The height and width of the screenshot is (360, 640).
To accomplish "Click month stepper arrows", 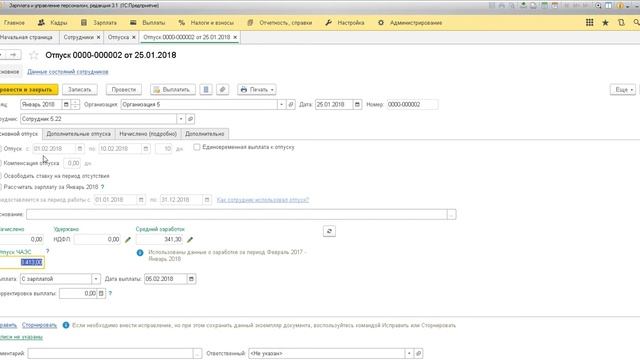I will click(75, 104).
